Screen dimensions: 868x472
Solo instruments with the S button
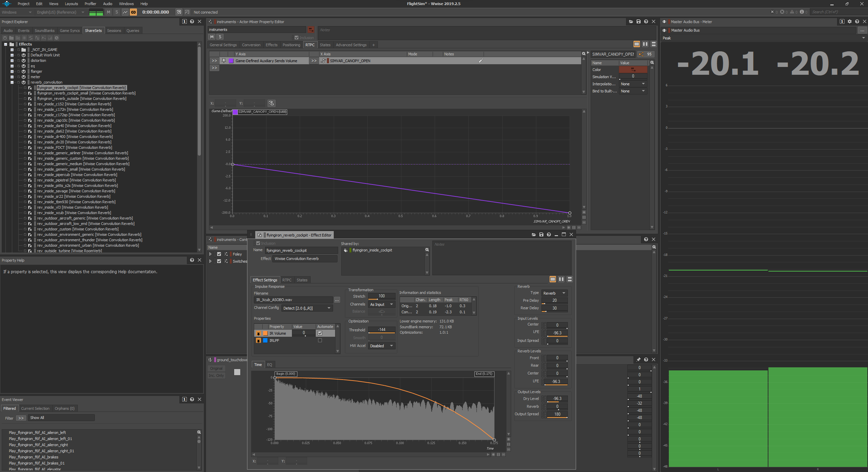tap(220, 37)
